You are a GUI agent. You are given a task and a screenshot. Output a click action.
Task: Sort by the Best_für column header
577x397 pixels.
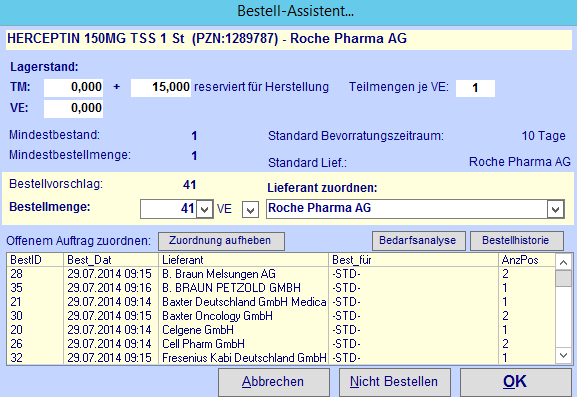[414, 260]
